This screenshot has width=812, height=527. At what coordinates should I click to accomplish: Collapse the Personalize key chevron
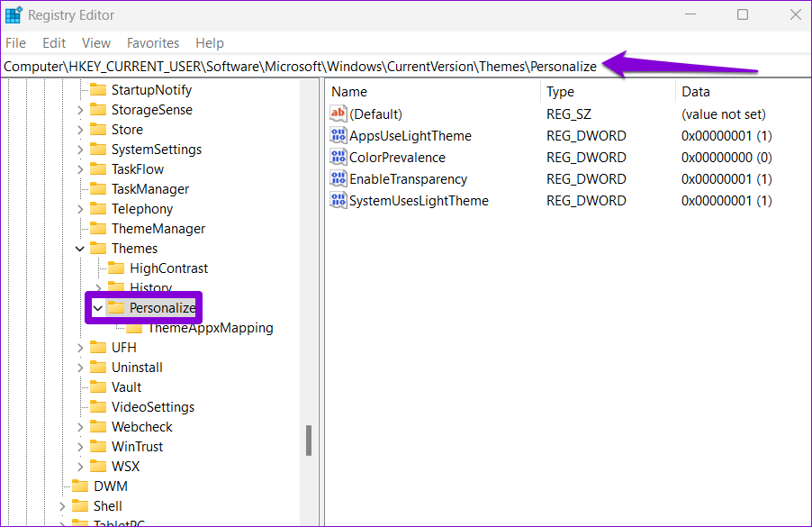click(97, 308)
